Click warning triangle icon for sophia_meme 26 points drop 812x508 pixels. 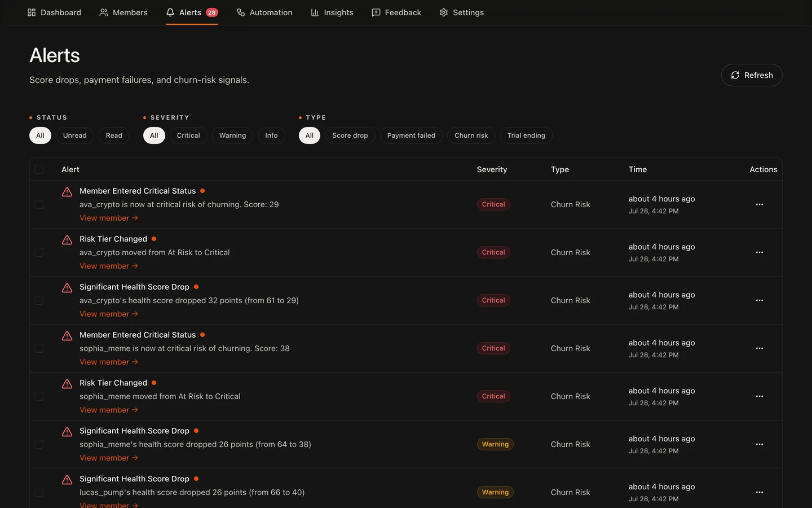[x=67, y=432]
